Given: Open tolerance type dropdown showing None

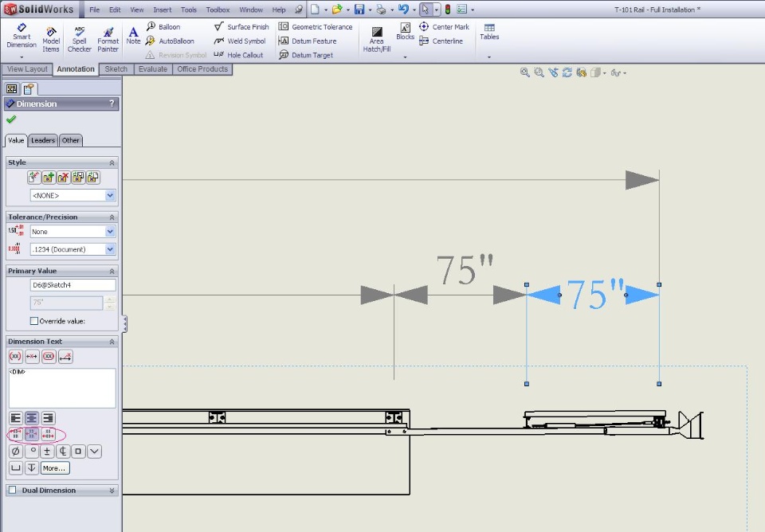Looking at the screenshot, I should pos(110,232).
